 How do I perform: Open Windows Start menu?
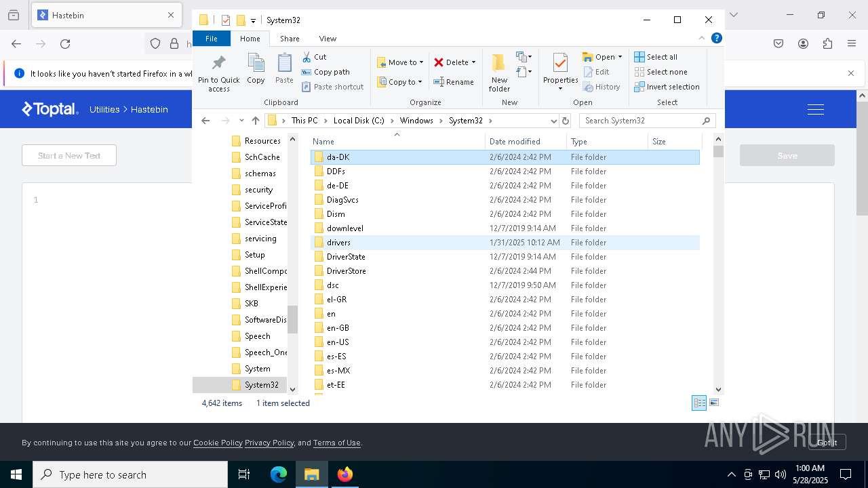[16, 474]
